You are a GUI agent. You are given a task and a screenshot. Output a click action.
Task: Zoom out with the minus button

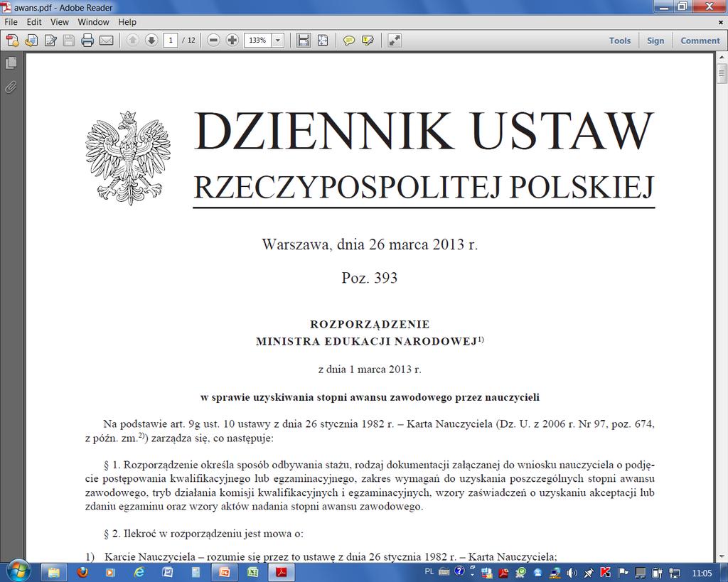(x=213, y=41)
